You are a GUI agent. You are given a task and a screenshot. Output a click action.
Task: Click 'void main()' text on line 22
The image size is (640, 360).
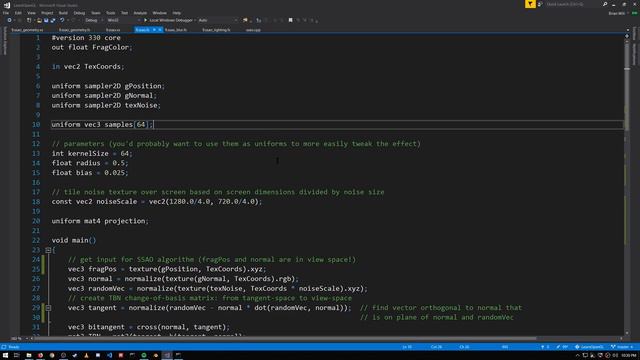coord(74,240)
